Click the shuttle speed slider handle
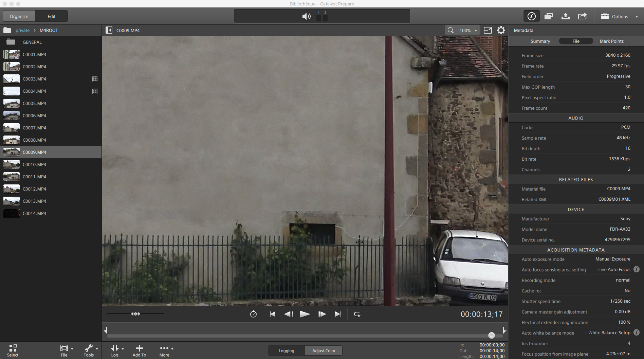The width and height of the screenshot is (644, 359). [x=135, y=314]
